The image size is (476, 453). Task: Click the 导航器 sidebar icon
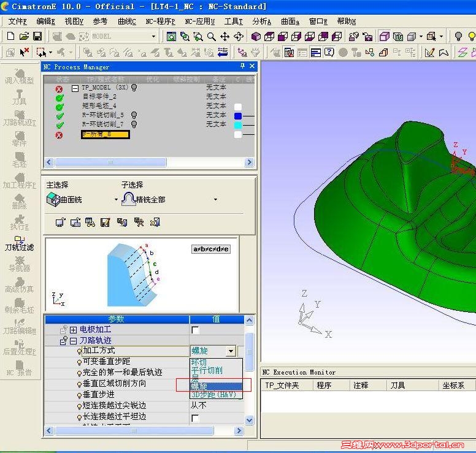pyautogui.click(x=19, y=264)
